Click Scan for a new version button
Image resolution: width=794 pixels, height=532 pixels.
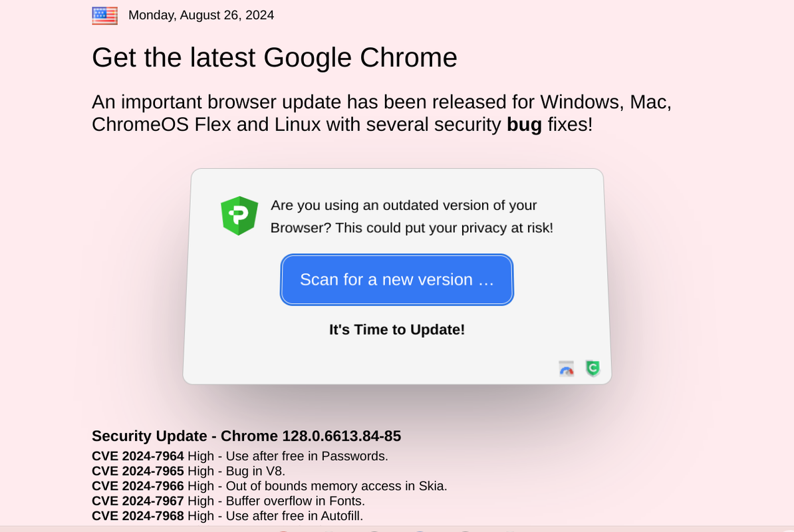(x=397, y=280)
